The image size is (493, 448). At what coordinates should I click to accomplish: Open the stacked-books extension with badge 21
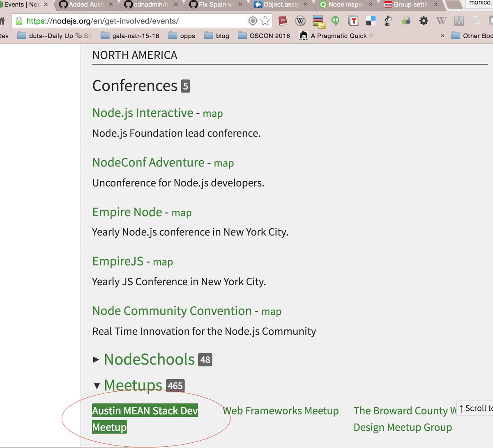point(318,21)
